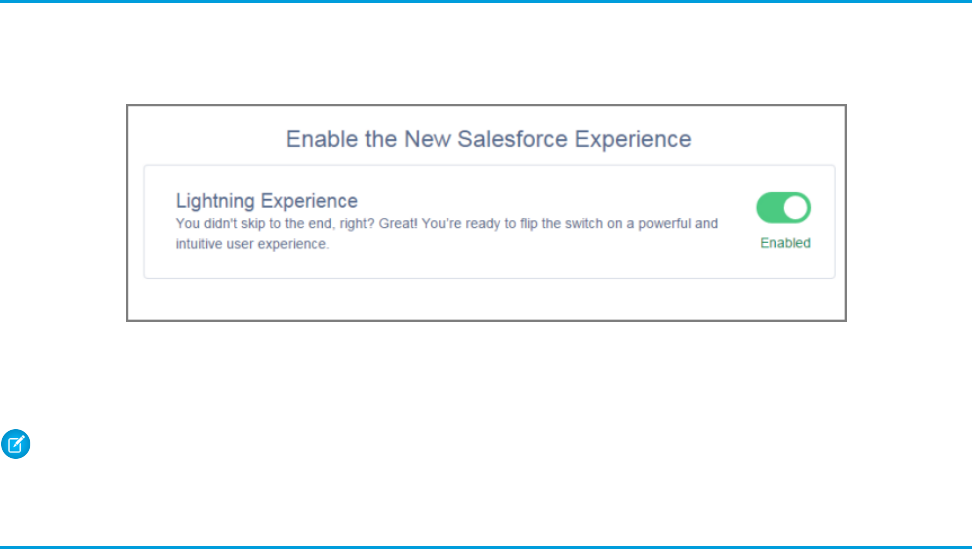972x549 pixels.
Task: Click the word New in the top heading
Action: tap(426, 139)
